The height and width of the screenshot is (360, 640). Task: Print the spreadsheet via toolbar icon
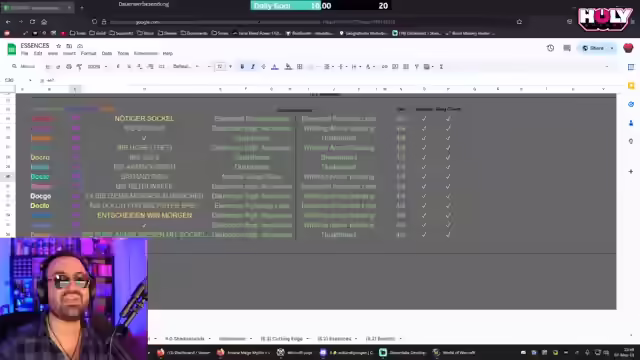[x=69, y=67]
